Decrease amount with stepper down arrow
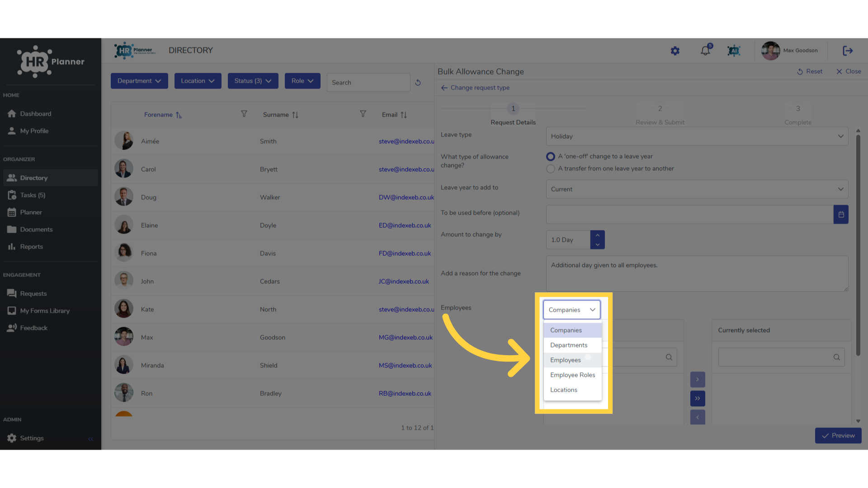The image size is (868, 488). (x=598, y=245)
